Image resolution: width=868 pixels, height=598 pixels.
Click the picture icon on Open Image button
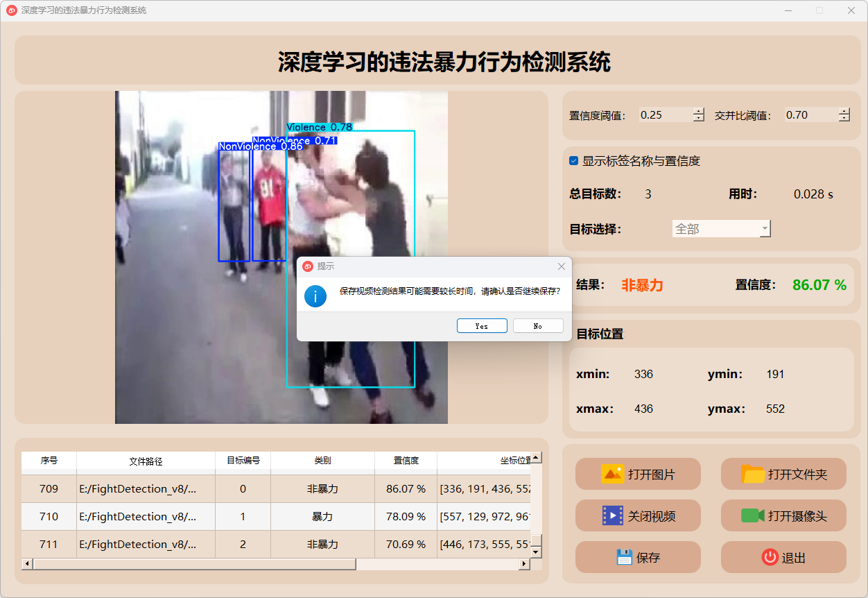[x=613, y=474]
